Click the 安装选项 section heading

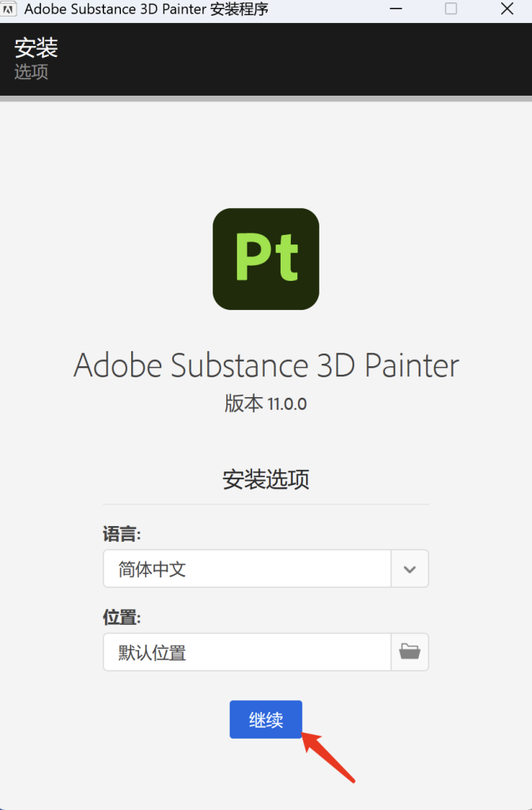tap(266, 479)
